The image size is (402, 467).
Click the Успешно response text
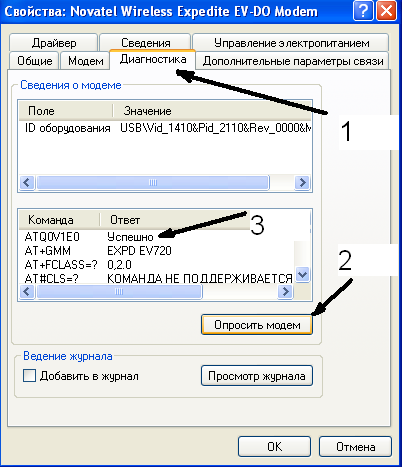(130, 237)
